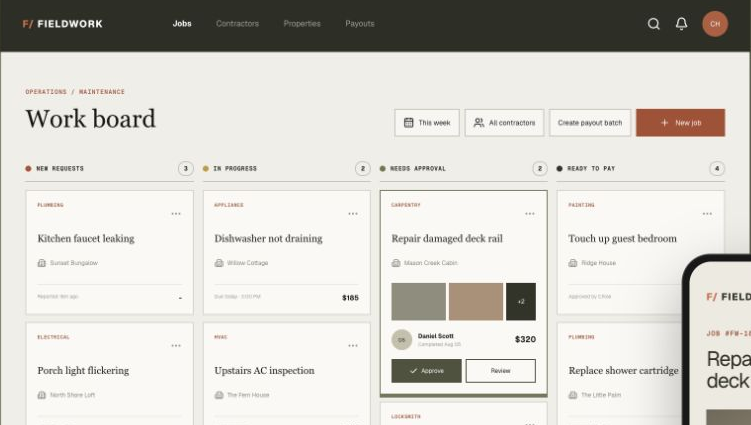Click Maintenance breadcrumb link
This screenshot has width=751, height=425.
102,92
